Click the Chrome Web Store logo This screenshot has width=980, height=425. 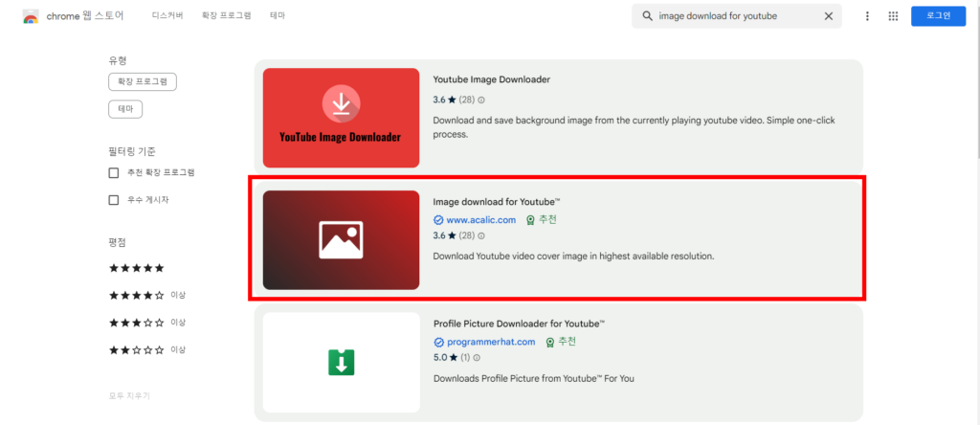(31, 16)
